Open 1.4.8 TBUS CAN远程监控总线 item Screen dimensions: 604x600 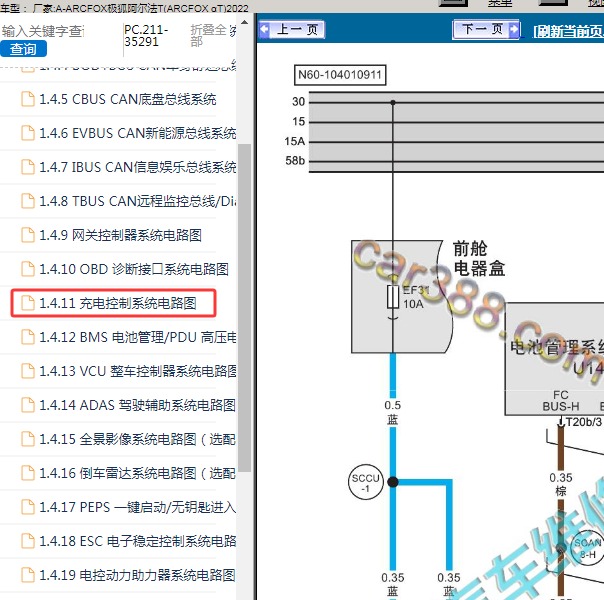point(138,201)
